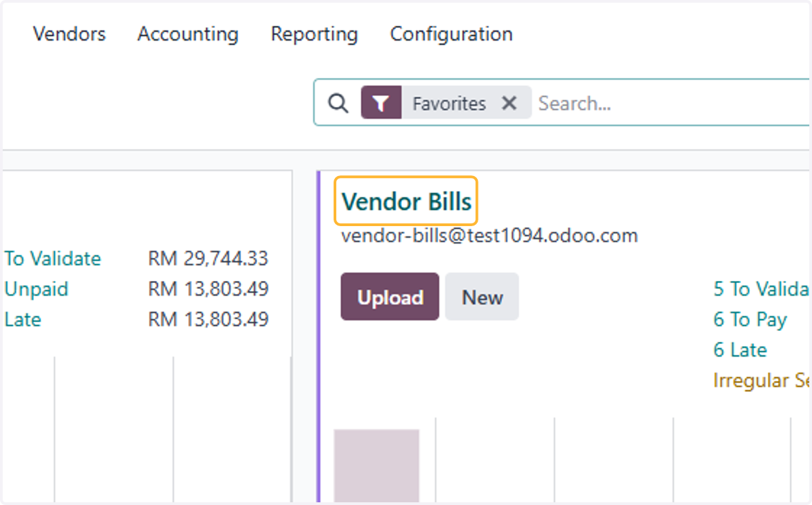Image resolution: width=812 pixels, height=505 pixels.
Task: Click the purple filter funnel icon
Action: point(382,103)
